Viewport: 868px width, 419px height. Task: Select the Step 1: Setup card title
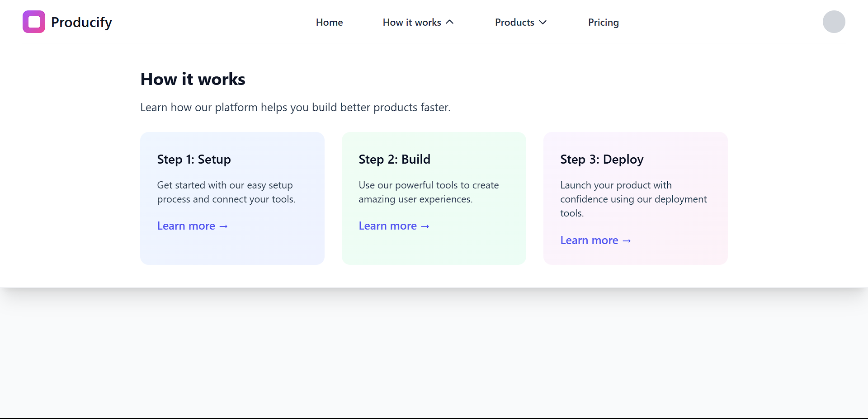(x=194, y=159)
